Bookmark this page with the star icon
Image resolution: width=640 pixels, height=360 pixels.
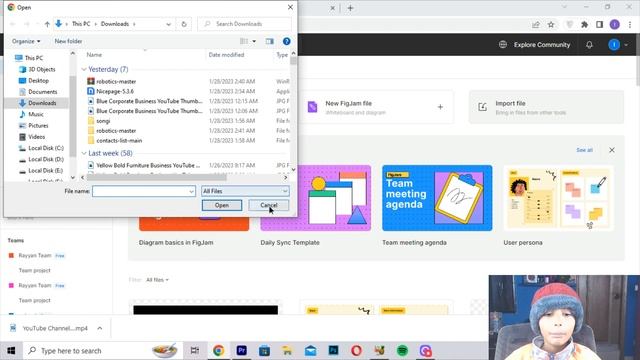point(551,24)
